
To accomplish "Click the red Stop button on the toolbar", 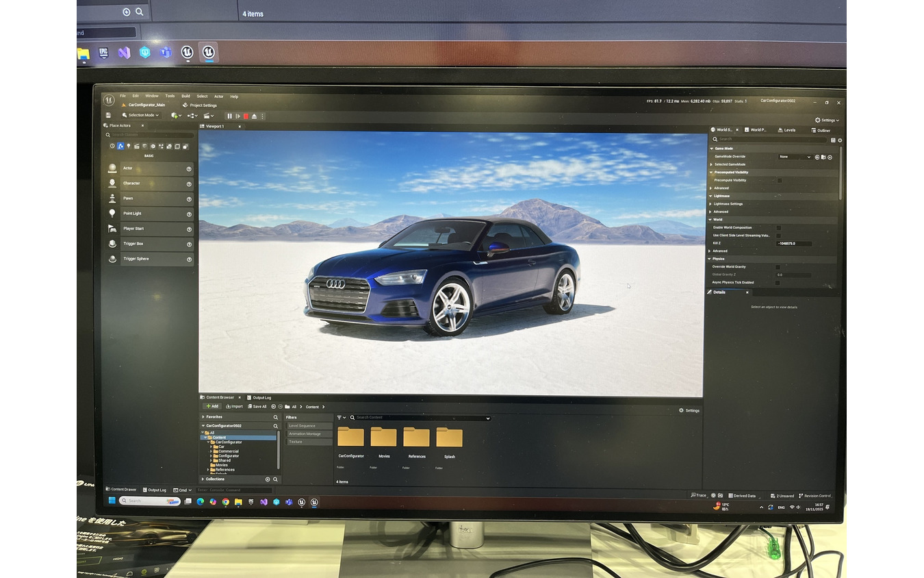I will coord(246,116).
